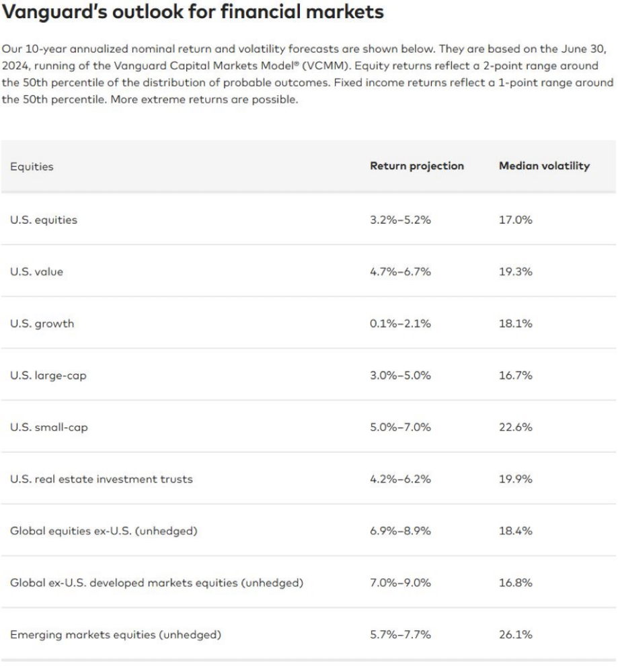Click the "U.S. equities" row label
This screenshot has height=672, width=618.
(x=44, y=220)
